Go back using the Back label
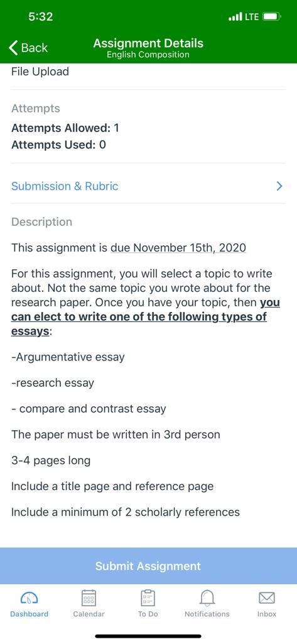Screen dimensions: 297x644 (35, 48)
